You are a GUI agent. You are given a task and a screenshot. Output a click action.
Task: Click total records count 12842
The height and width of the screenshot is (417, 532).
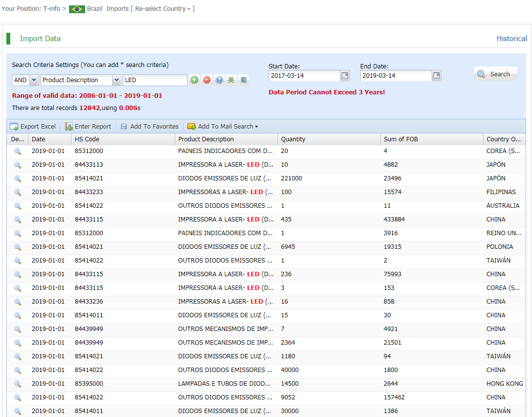90,108
